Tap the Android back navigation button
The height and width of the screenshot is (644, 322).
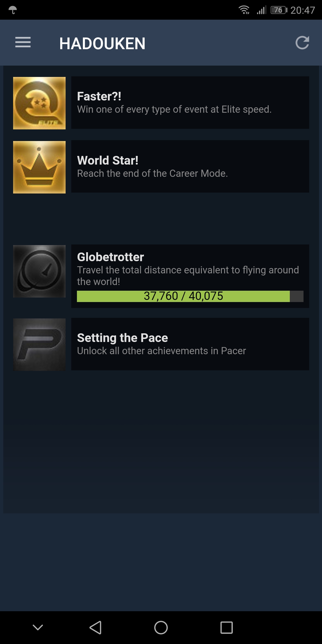pos(96,628)
